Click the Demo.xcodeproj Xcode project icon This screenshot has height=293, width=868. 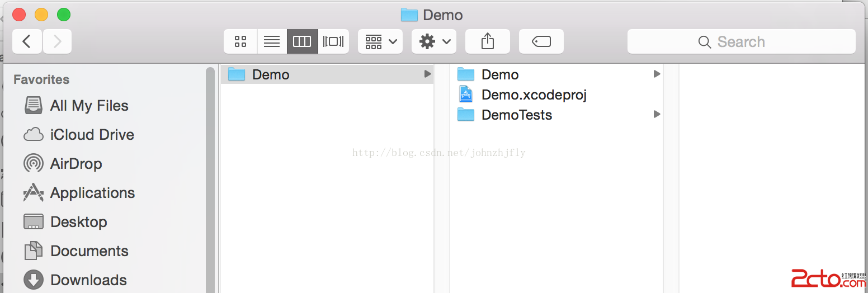click(x=466, y=94)
